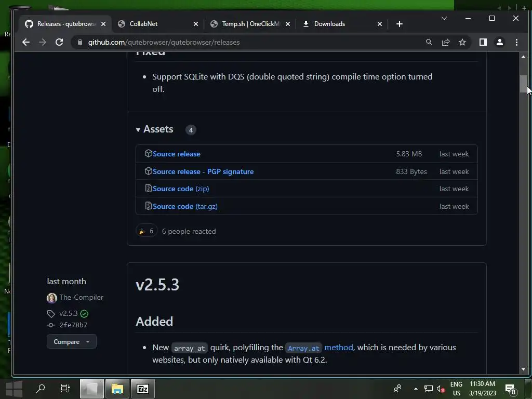
Task: Open the tab search chevron
Action: point(444,18)
